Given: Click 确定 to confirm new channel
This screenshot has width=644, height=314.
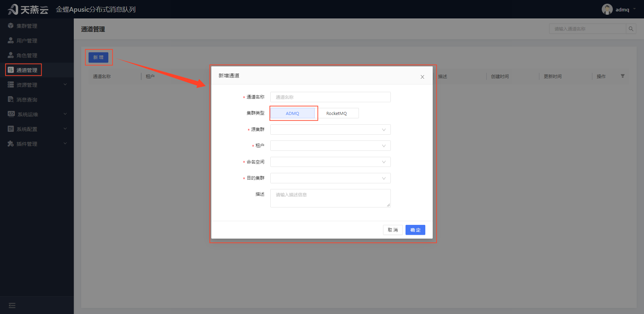Looking at the screenshot, I should click(415, 230).
